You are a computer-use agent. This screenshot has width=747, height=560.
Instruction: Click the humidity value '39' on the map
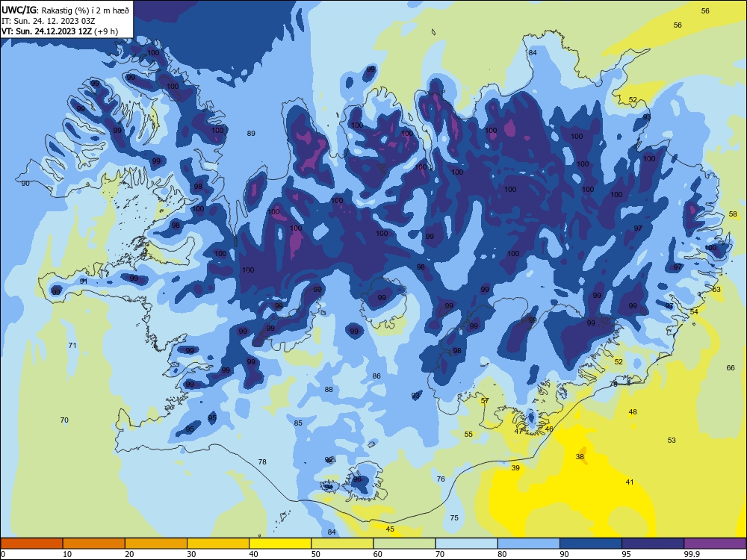click(x=515, y=468)
